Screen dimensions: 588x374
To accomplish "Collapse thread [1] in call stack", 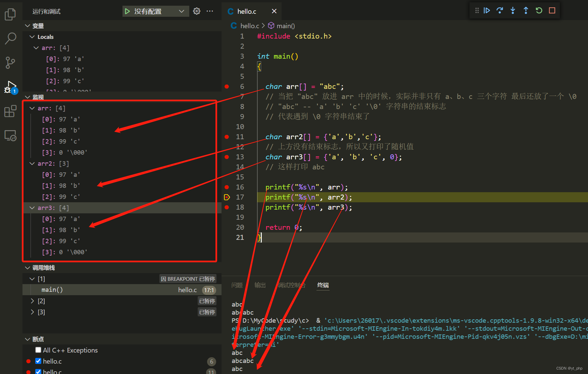I will click(x=32, y=279).
